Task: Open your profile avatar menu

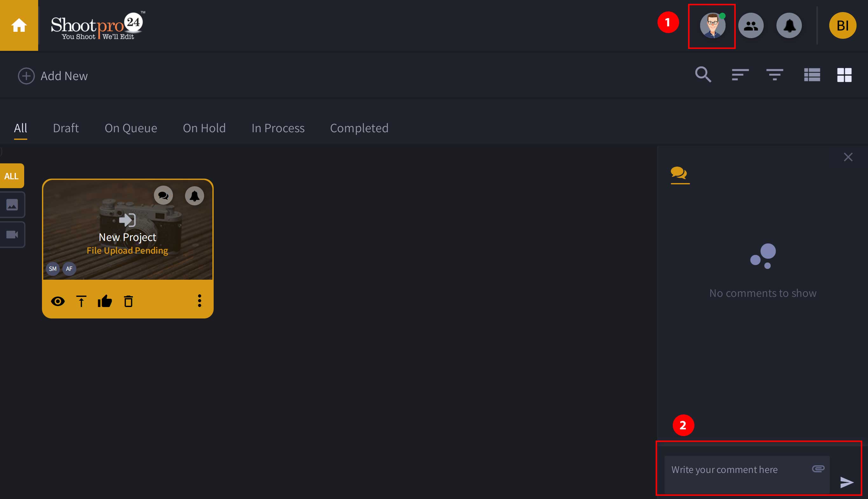Action: 711,25
